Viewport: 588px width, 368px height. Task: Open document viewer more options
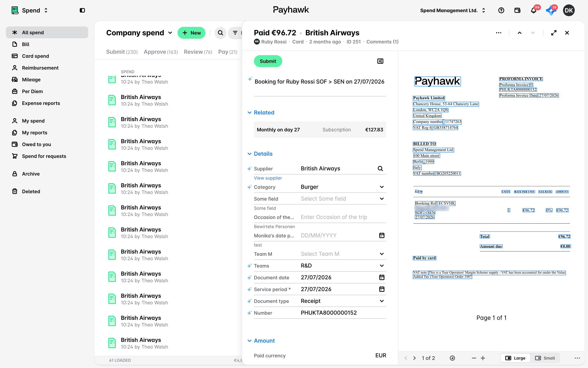click(x=577, y=358)
